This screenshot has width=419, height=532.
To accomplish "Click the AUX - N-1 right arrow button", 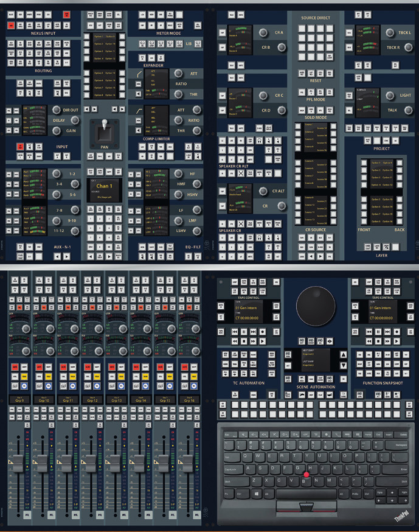I will [x=66, y=257].
